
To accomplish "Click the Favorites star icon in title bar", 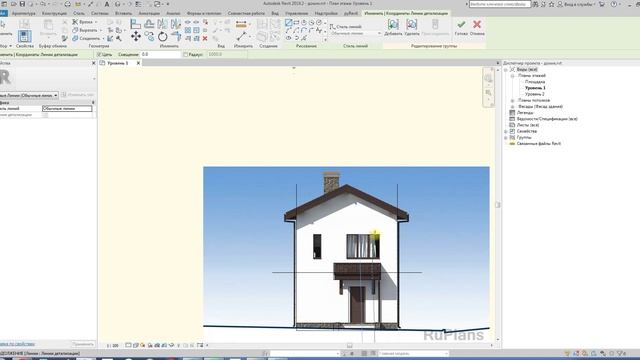I will (x=551, y=4).
